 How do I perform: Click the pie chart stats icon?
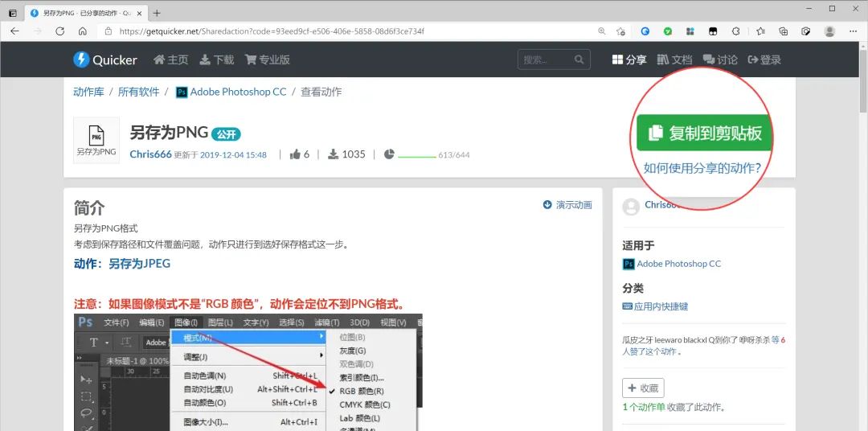(389, 154)
